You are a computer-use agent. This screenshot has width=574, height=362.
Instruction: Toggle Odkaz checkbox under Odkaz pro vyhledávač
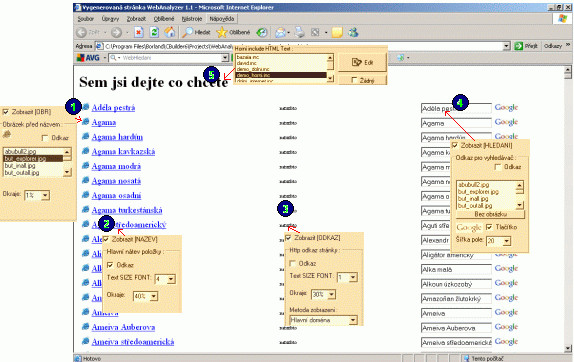497,167
